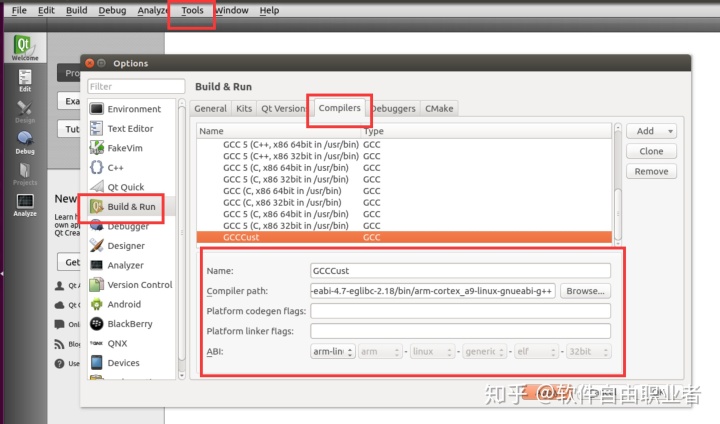This screenshot has width=720, height=424.
Task: Click the Options category list scrollbar
Action: coord(182,239)
